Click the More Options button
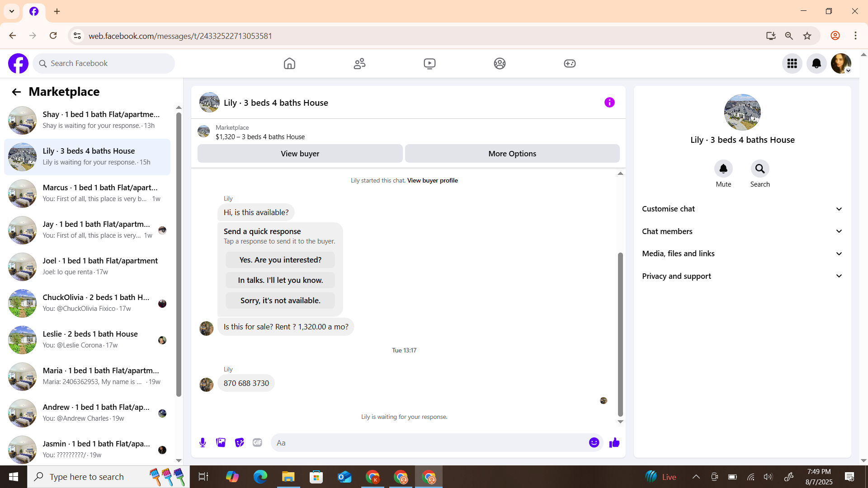868x488 pixels. 512,154
